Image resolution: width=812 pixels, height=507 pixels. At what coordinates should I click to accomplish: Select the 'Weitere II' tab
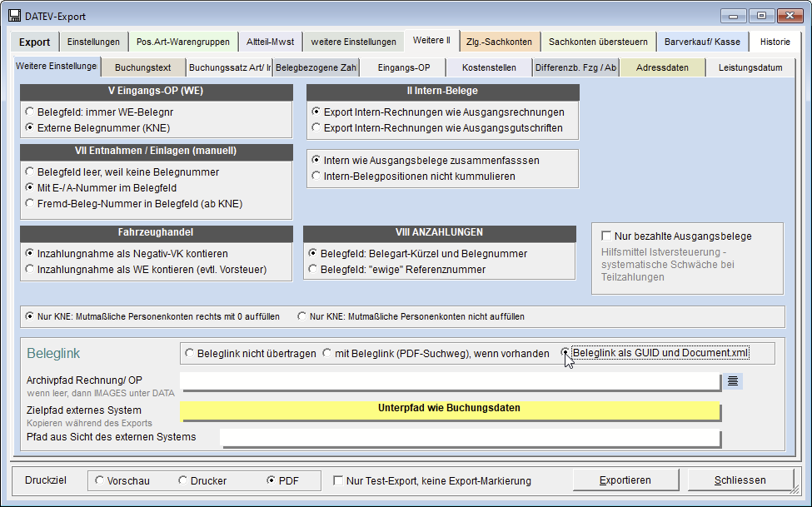(431, 41)
